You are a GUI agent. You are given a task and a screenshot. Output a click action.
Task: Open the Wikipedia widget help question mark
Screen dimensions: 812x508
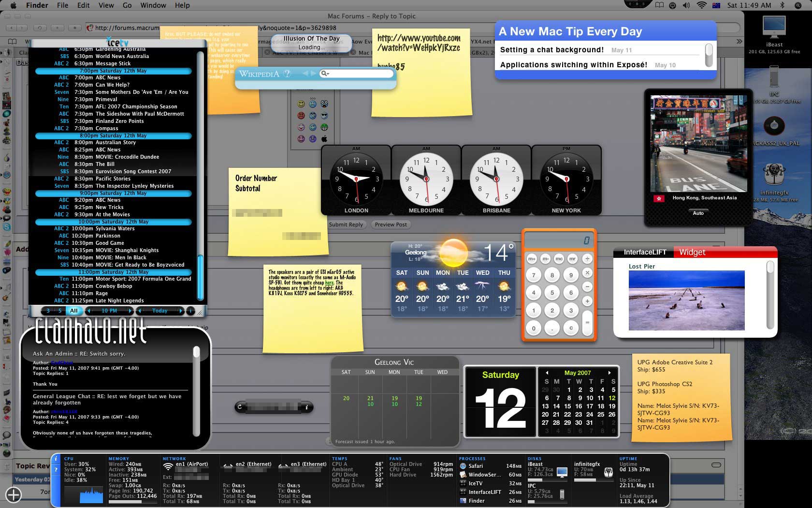(x=287, y=74)
